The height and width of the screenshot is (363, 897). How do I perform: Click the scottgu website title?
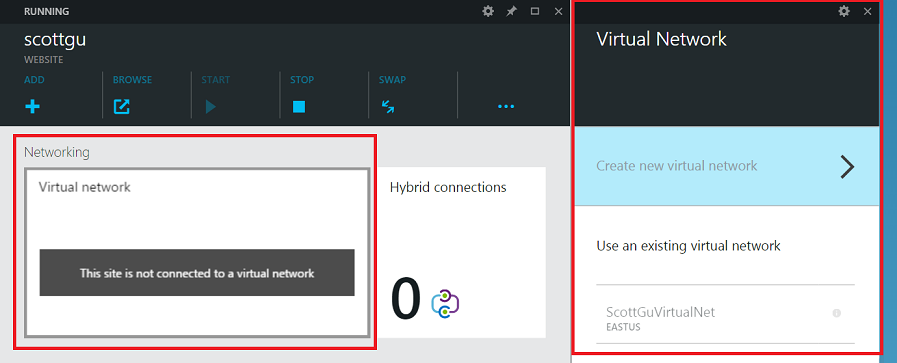tap(55, 40)
